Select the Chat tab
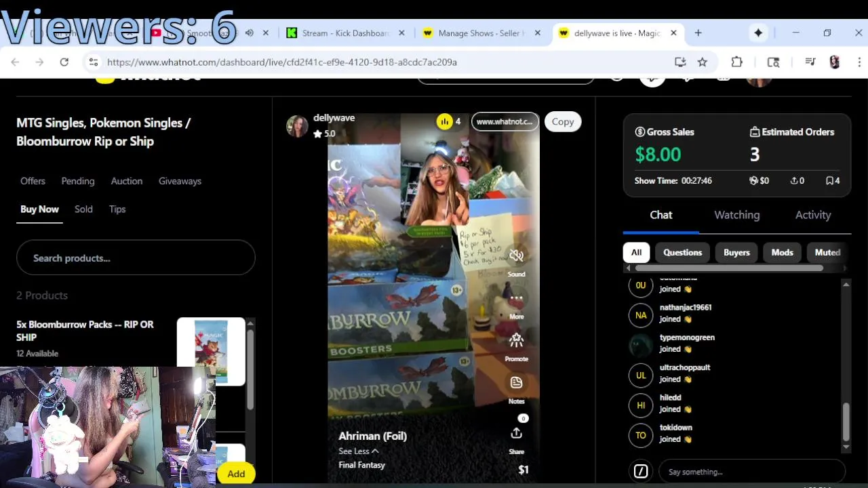 pos(660,215)
